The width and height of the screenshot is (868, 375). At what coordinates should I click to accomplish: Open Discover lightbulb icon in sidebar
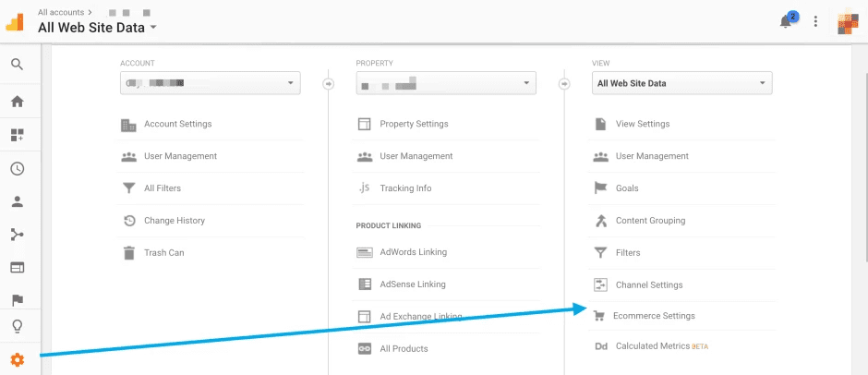[x=18, y=326]
